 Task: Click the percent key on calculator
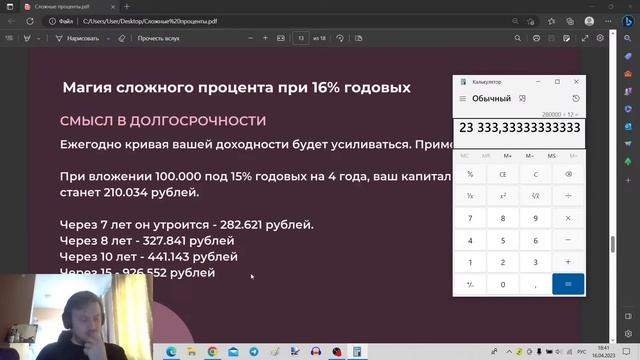point(470,174)
